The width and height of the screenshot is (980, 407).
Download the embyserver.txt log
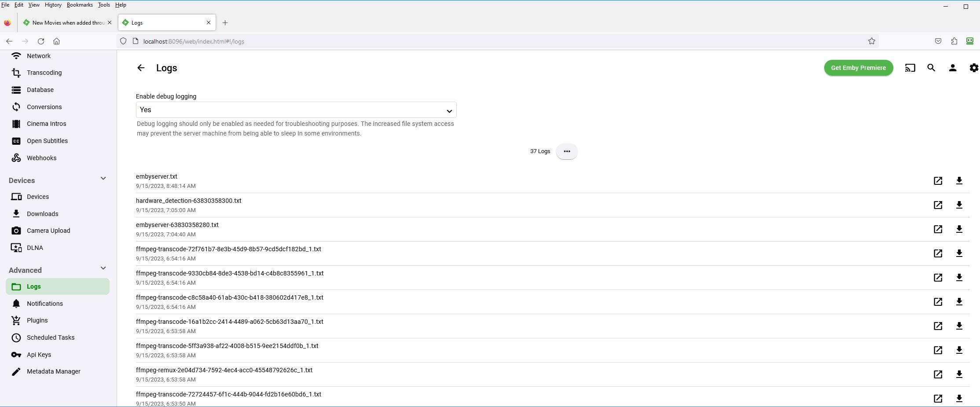959,180
